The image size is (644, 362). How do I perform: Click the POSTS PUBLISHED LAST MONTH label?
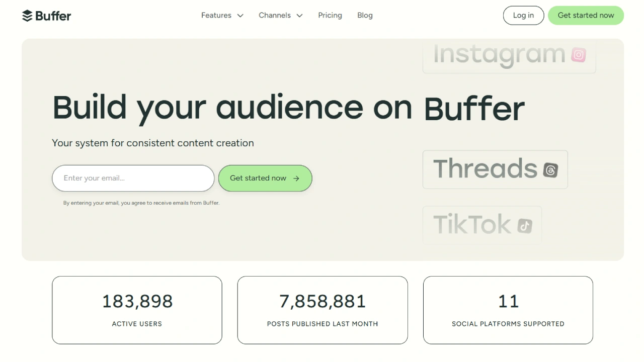(323, 324)
